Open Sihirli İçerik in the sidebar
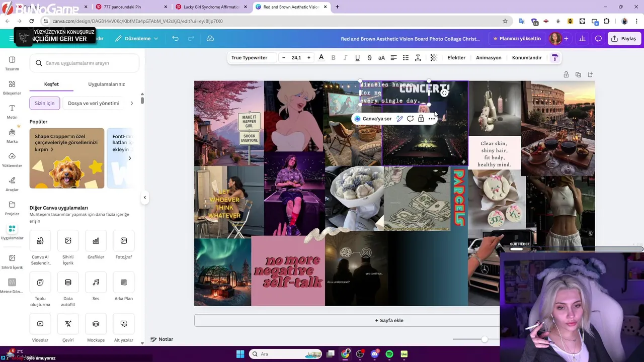This screenshot has width=644, height=362. (x=12, y=261)
